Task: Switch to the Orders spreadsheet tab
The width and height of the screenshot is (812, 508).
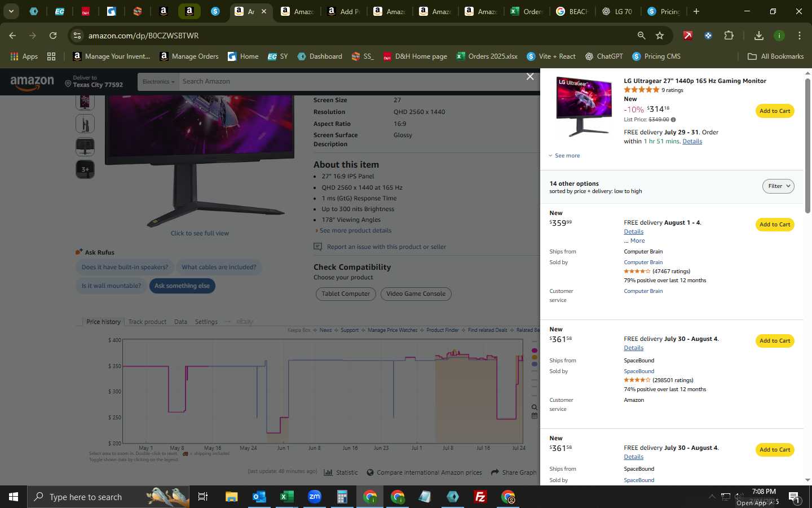Action: [527, 11]
